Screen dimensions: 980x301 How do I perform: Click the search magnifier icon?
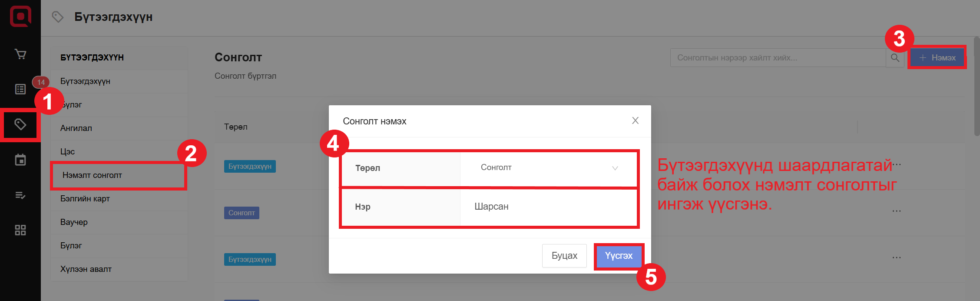pyautogui.click(x=895, y=58)
